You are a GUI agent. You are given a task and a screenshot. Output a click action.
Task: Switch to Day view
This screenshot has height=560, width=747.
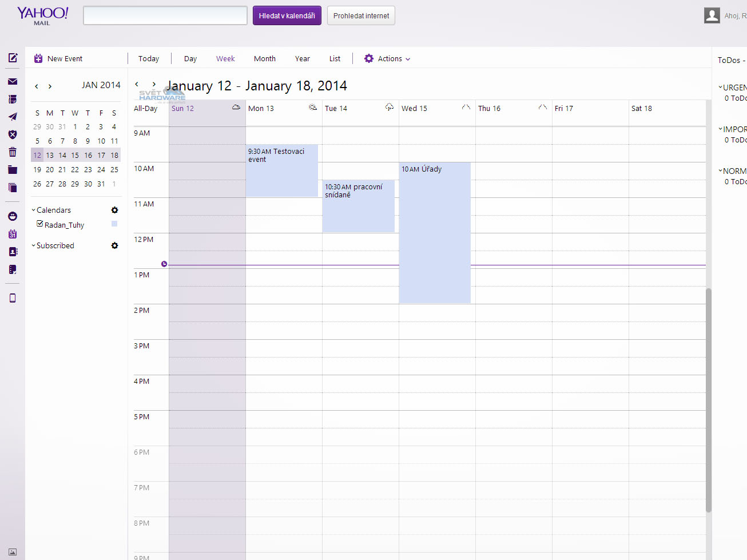[x=190, y=58]
